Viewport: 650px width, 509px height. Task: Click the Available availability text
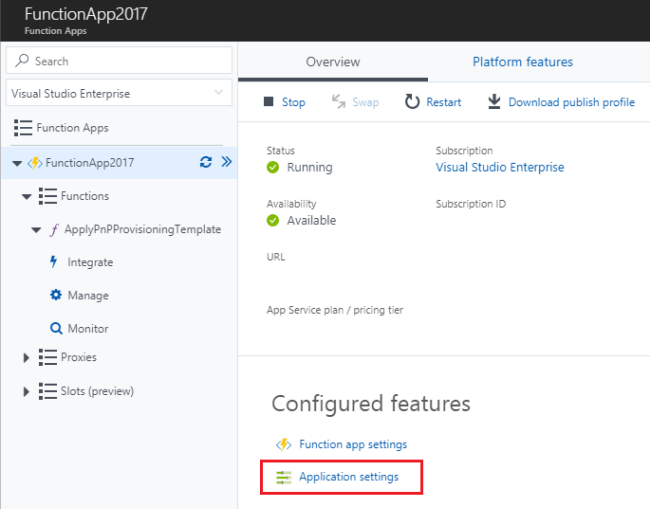[x=311, y=221]
